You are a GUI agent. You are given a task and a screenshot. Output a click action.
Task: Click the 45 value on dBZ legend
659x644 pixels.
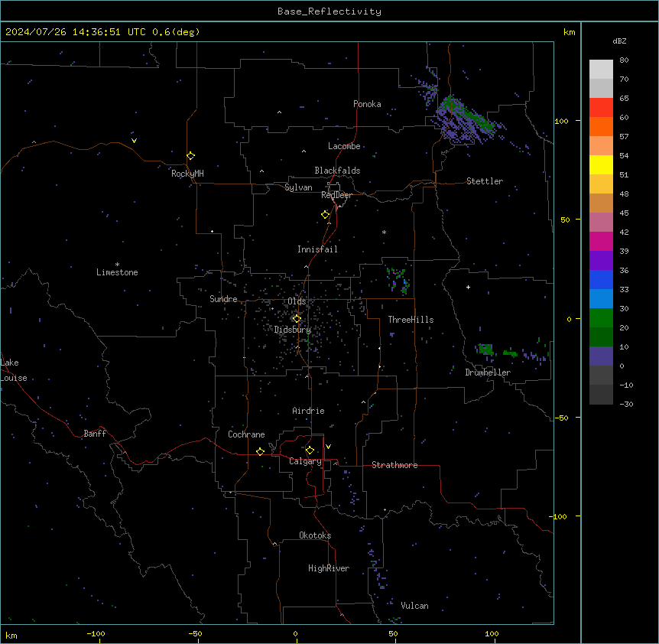tap(624, 213)
